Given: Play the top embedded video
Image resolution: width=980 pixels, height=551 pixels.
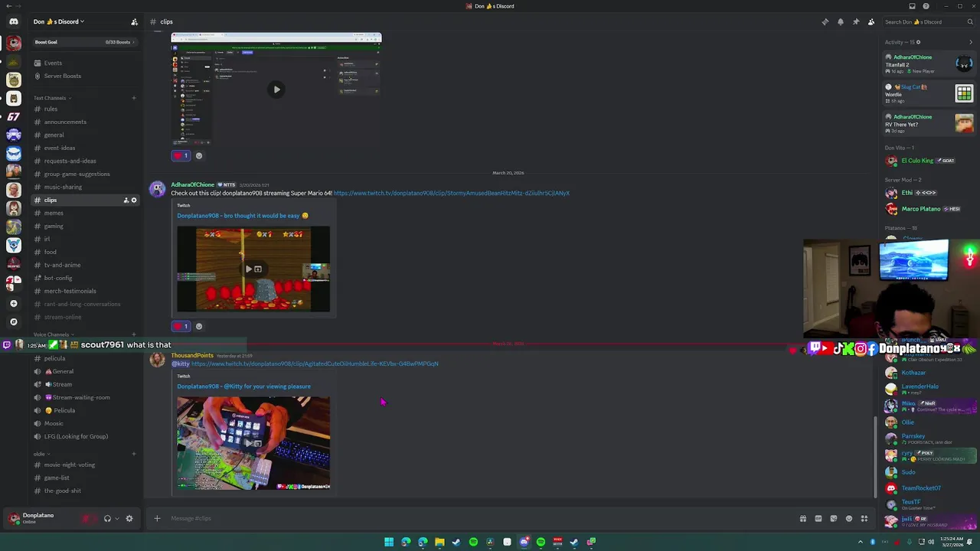Looking at the screenshot, I should coord(276,90).
